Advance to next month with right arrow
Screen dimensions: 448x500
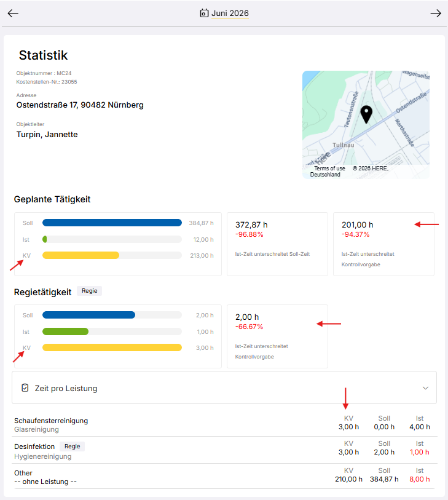pos(436,13)
